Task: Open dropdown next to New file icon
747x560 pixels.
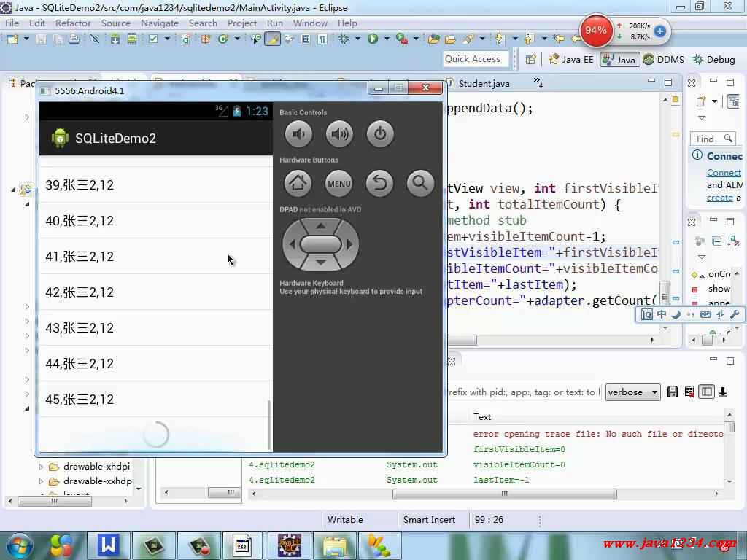Action: 27,39
